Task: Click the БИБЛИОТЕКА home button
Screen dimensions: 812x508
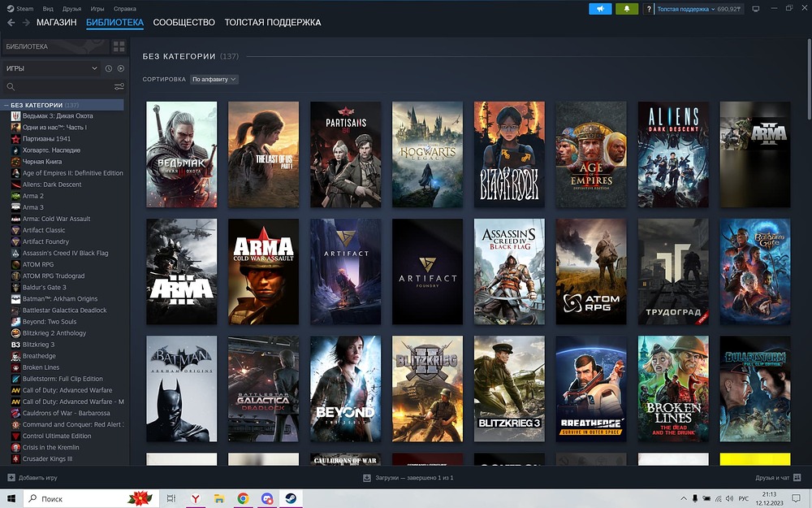Action: [x=56, y=46]
